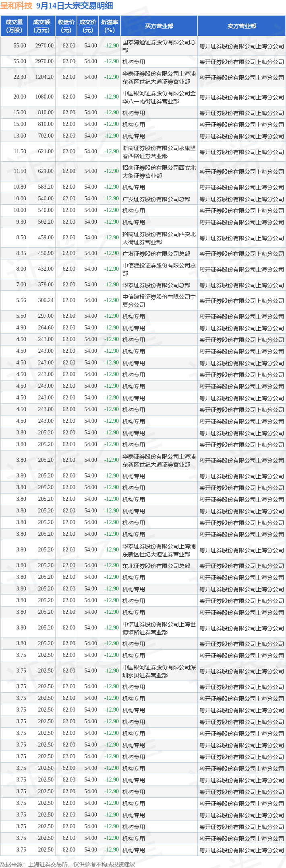The image size is (286, 868).
Task: Select buyer 中国银河证券金华八一南街证券营业部 cell
Action: [x=159, y=97]
